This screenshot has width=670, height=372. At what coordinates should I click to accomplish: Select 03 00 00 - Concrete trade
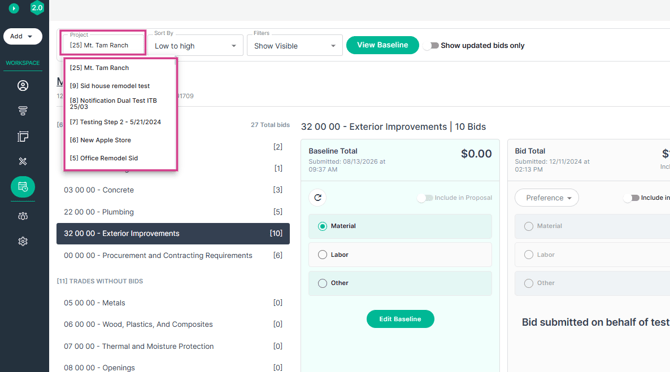[173, 190]
